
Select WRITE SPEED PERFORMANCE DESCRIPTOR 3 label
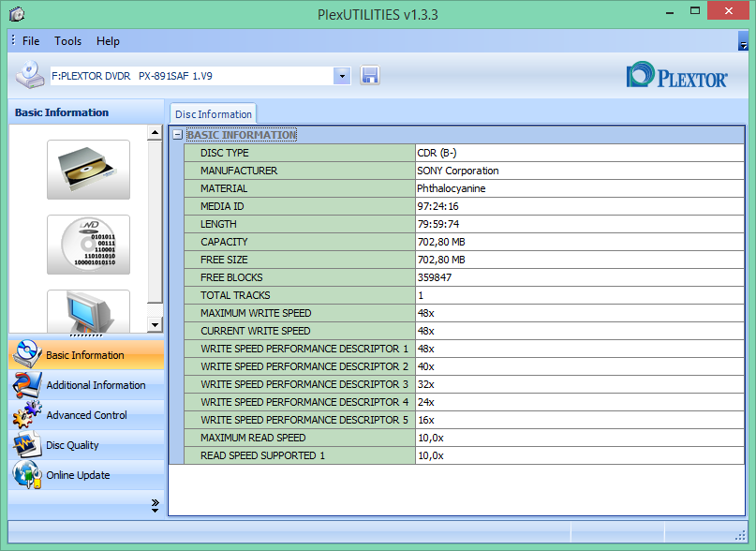(304, 384)
